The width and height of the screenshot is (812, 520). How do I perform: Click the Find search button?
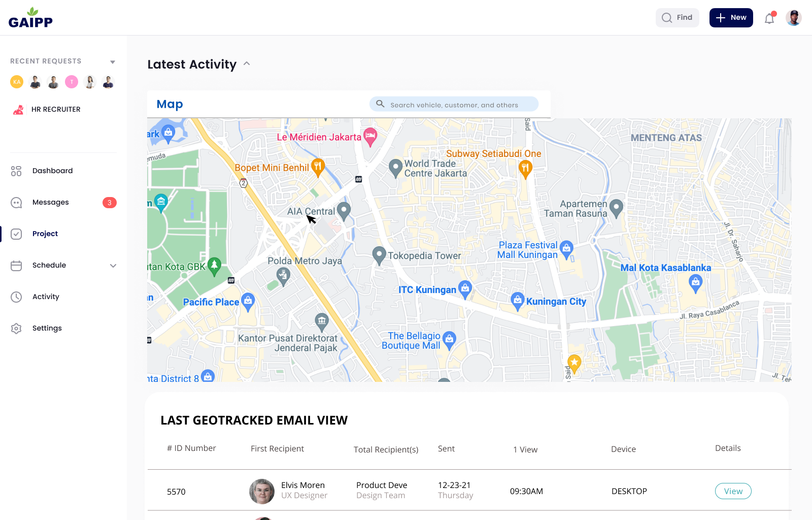(678, 18)
